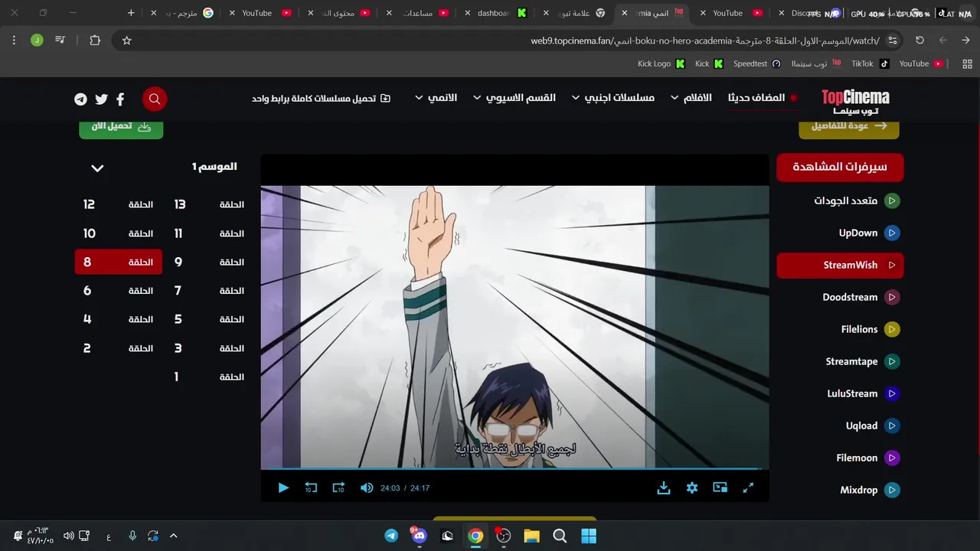Click the browser address bar URL
This screenshot has height=551, width=980.
705,41
